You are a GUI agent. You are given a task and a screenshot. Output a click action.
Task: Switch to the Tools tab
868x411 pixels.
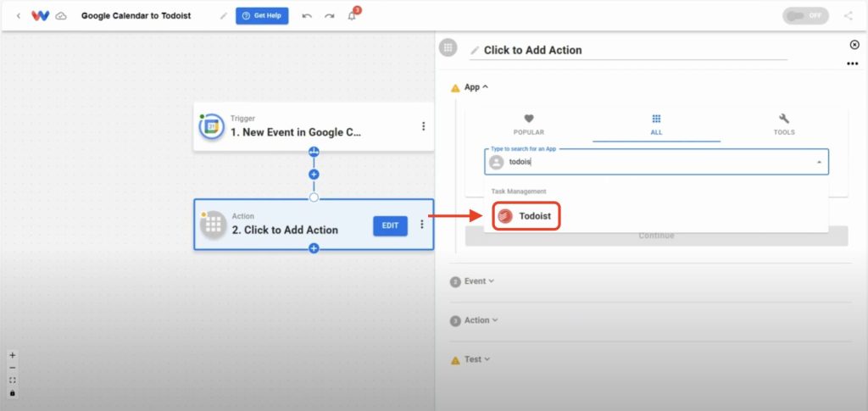(x=784, y=125)
